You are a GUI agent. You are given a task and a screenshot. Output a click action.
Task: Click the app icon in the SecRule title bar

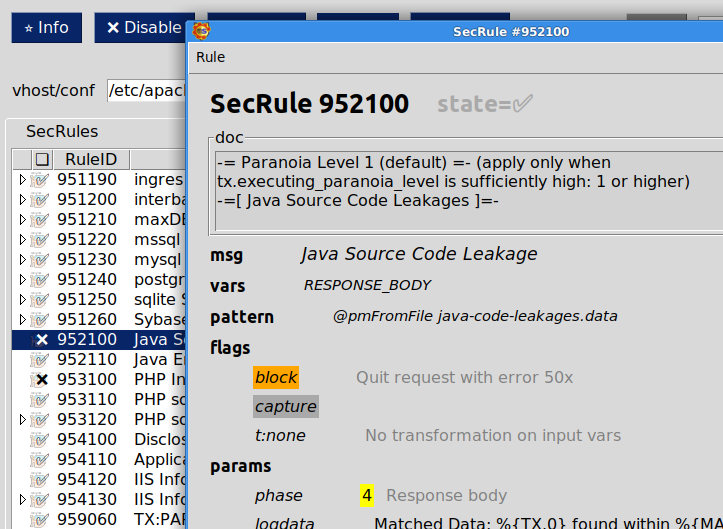(x=201, y=31)
